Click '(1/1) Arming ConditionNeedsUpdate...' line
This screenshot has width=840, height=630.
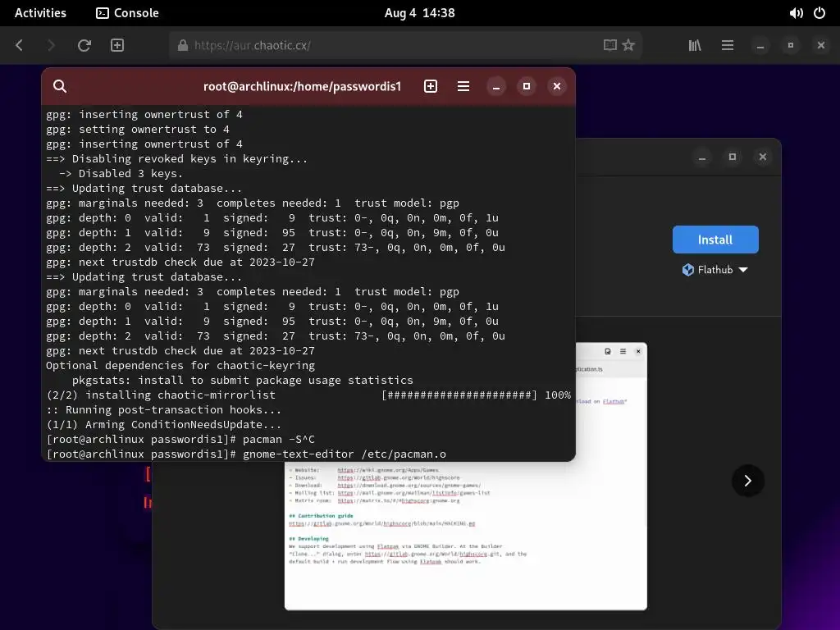point(164,425)
